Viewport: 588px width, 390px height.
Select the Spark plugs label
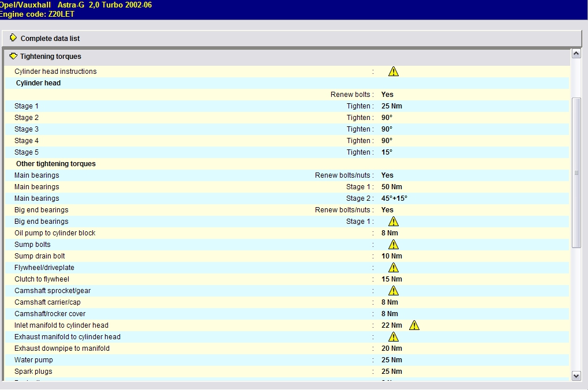coord(33,372)
